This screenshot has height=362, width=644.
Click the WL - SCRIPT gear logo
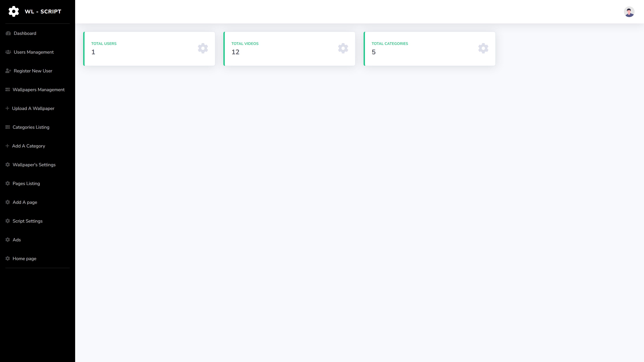[13, 12]
